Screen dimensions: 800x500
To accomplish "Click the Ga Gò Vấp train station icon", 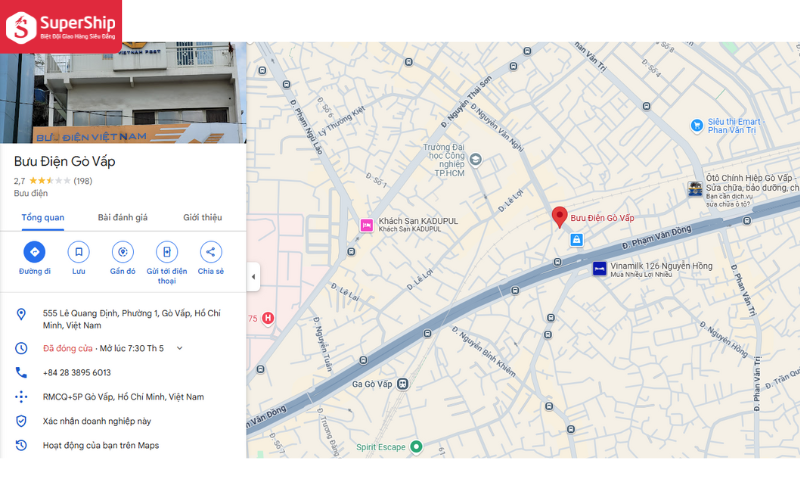I will point(403,384).
